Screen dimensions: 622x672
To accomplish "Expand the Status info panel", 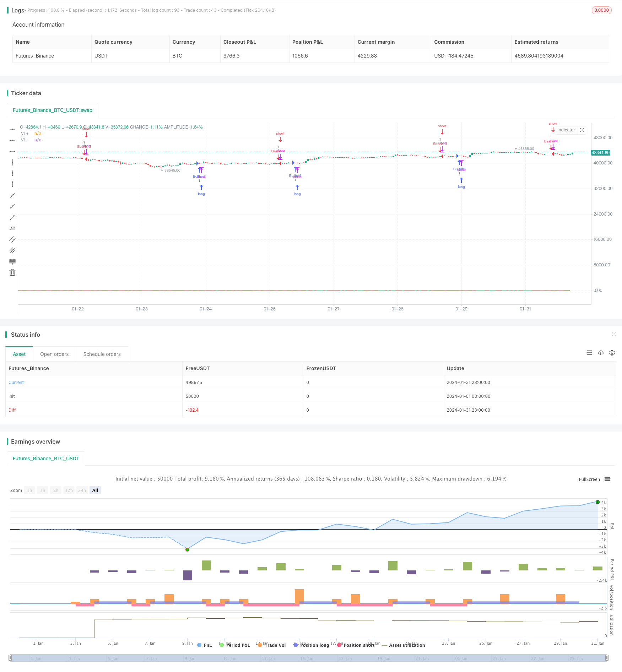I will (613, 334).
